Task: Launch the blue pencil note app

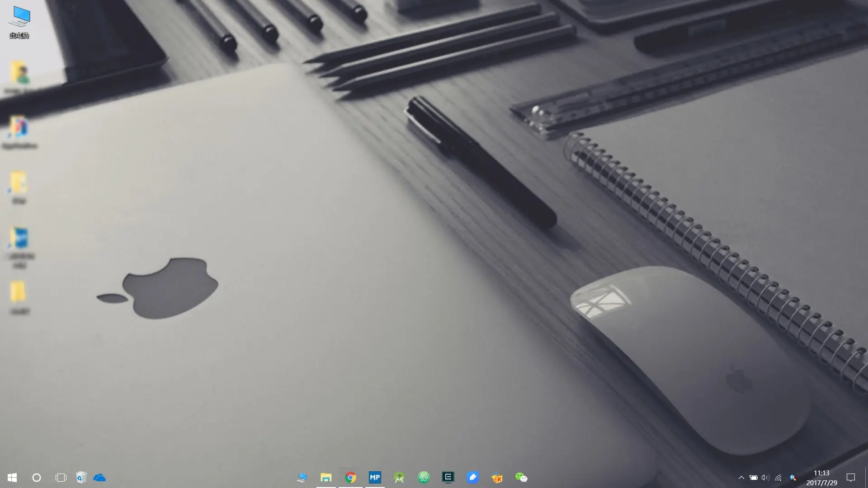Action: click(472, 478)
